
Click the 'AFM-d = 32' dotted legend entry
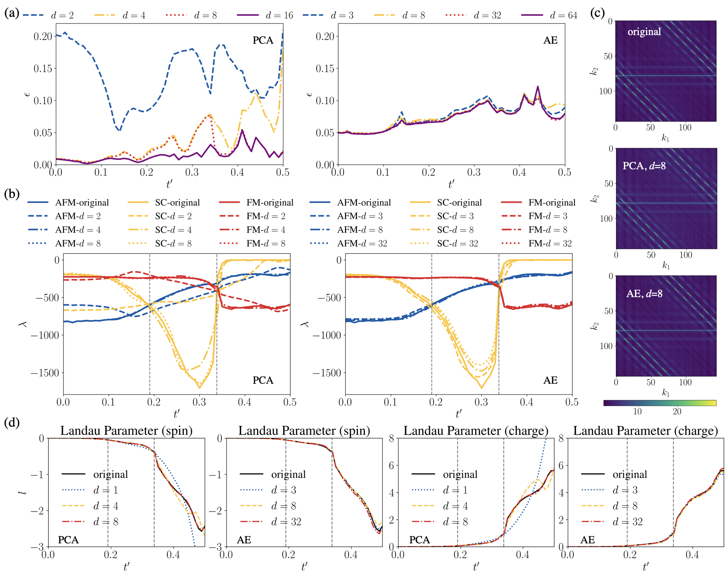pyautogui.click(x=362, y=243)
